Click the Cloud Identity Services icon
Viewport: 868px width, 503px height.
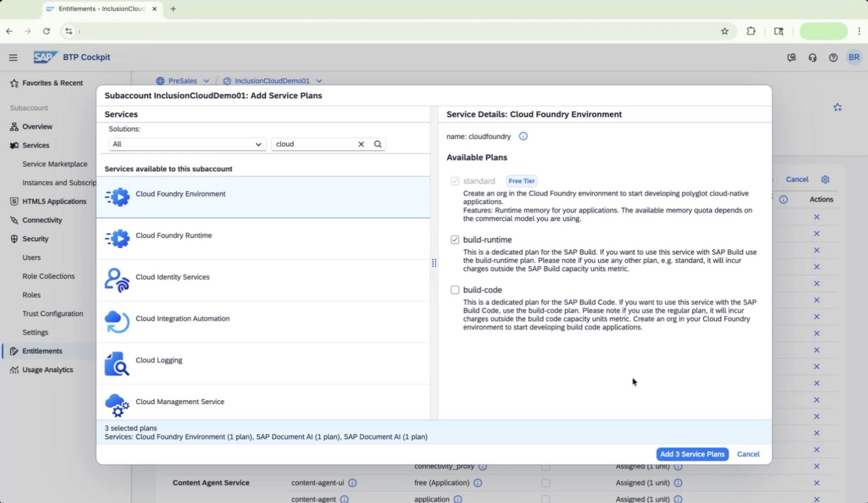pyautogui.click(x=117, y=280)
